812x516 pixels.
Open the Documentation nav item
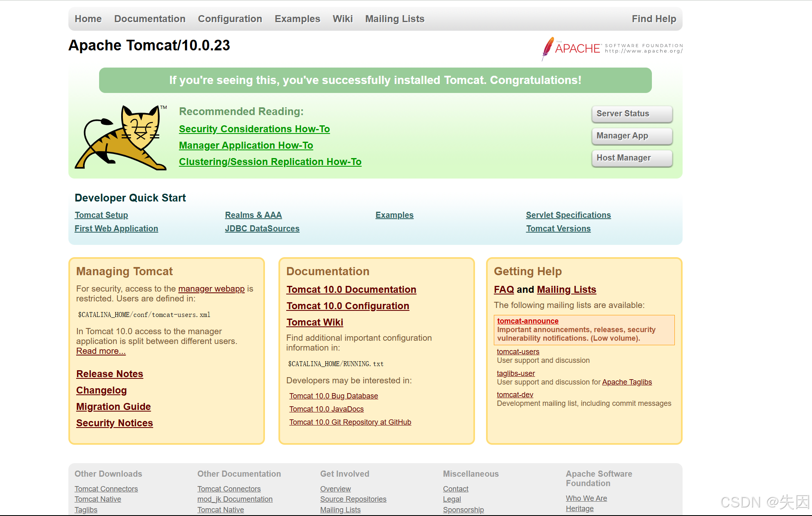[x=150, y=19]
